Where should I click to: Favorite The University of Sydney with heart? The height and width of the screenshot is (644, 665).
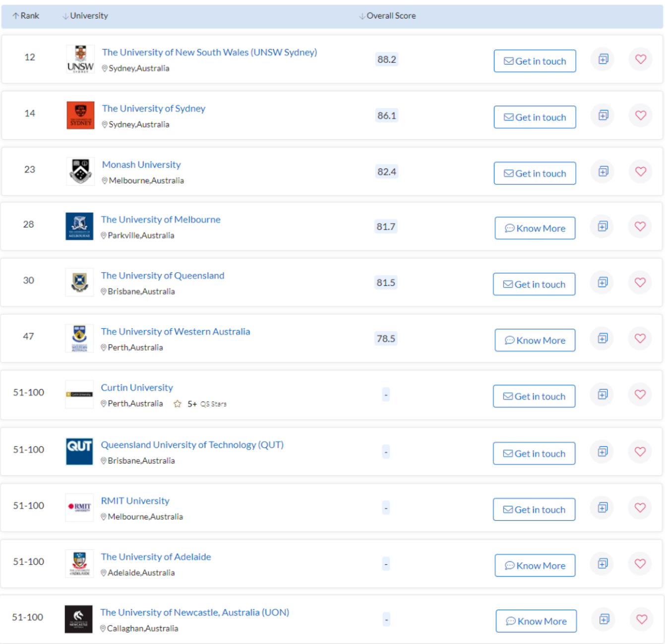pos(640,116)
